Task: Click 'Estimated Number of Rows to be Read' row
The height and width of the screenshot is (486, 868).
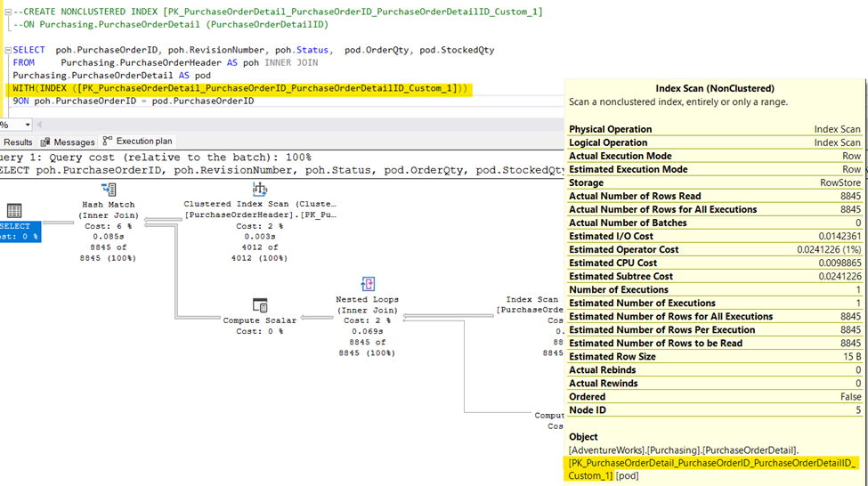Action: (x=715, y=344)
